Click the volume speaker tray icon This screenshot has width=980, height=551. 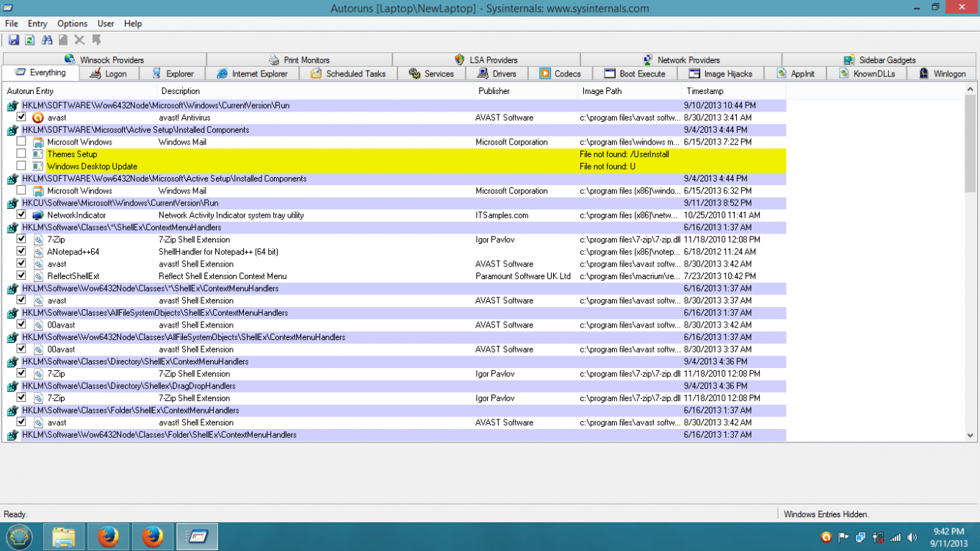[912, 537]
